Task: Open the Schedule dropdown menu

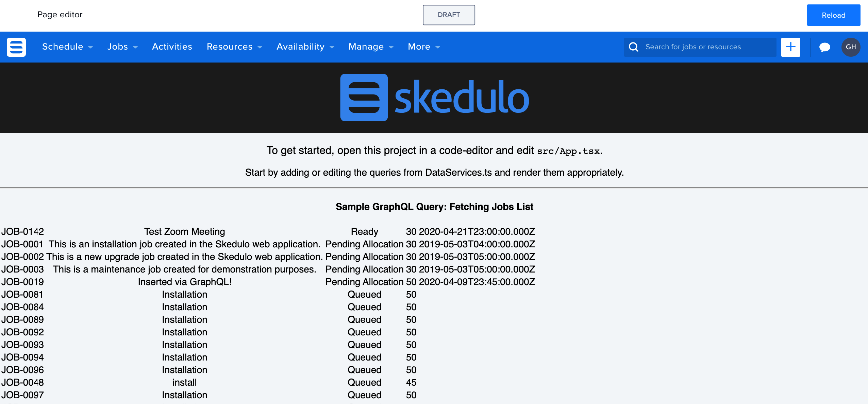Action: 66,47
